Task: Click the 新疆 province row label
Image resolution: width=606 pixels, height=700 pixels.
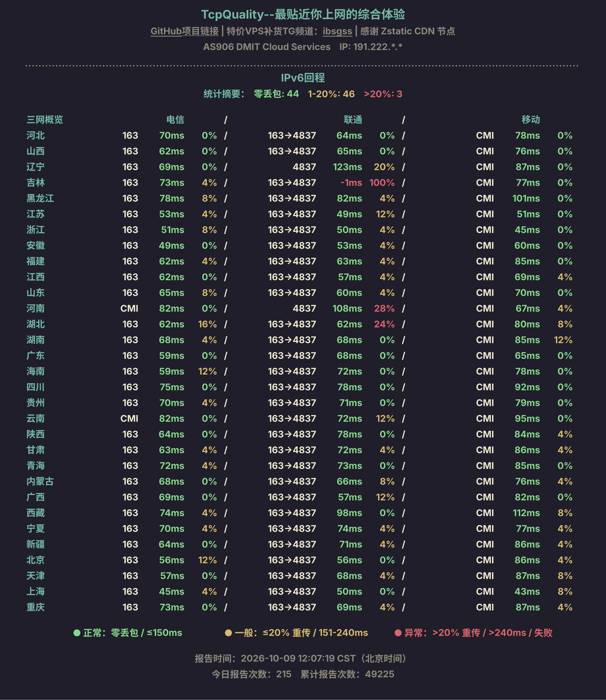Action: point(36,544)
